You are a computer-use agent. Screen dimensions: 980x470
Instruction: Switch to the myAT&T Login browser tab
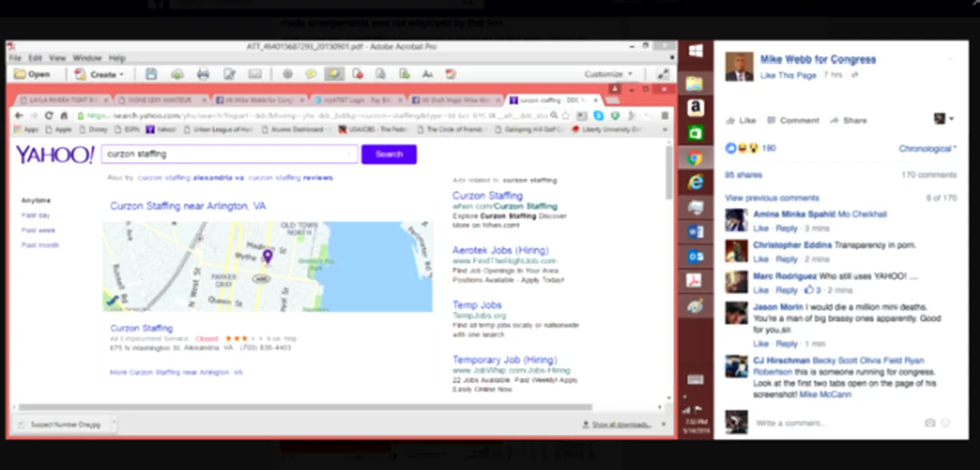(357, 100)
